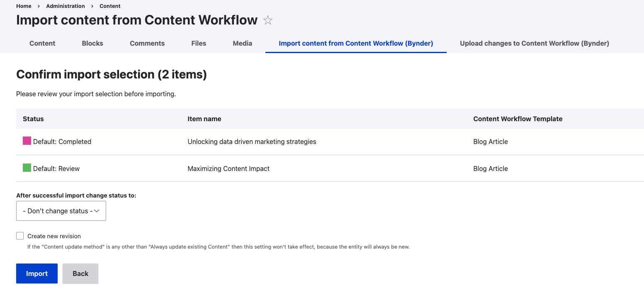Click "Confirm import selection (2 items)" heading

[x=112, y=74]
